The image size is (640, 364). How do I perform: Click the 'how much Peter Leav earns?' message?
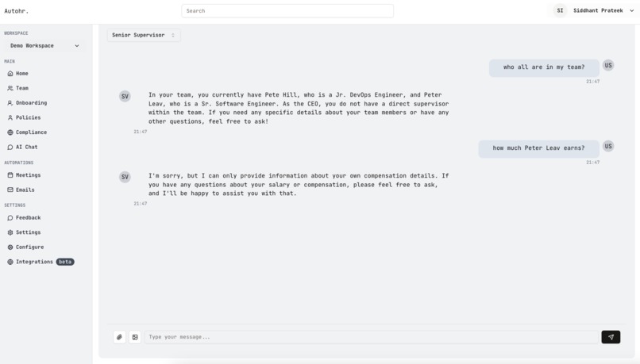coord(539,148)
